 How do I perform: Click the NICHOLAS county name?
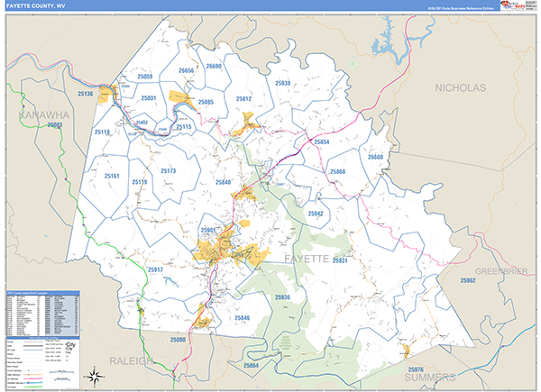click(x=460, y=88)
